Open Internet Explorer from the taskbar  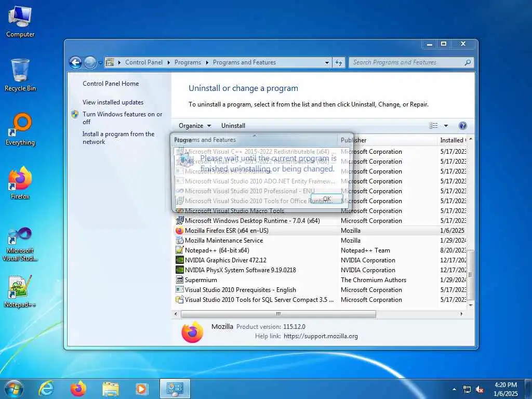point(46,389)
